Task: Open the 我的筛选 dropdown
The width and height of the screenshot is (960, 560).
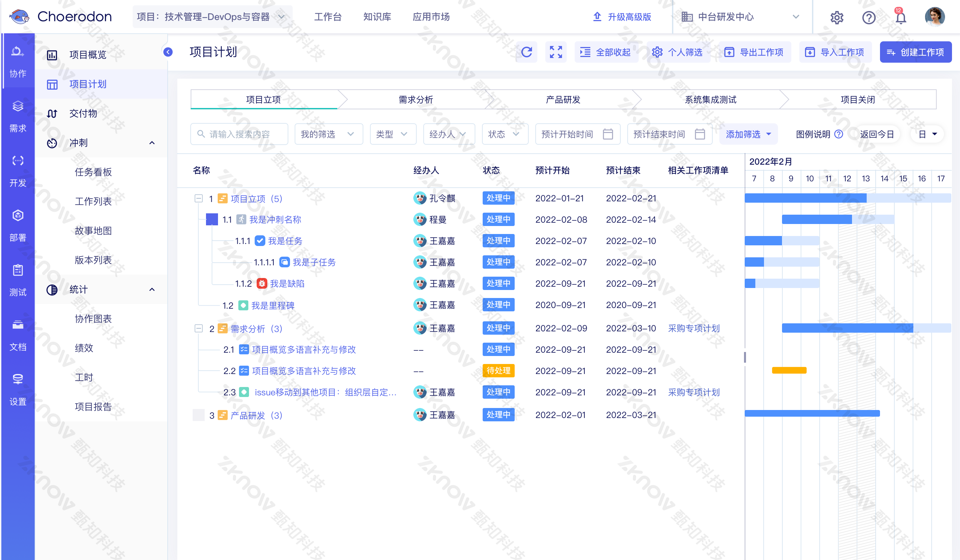Action: pyautogui.click(x=328, y=134)
